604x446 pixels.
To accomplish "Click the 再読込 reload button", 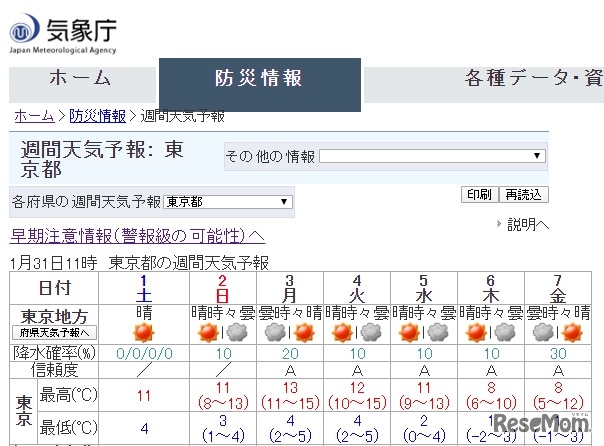I will tap(524, 194).
